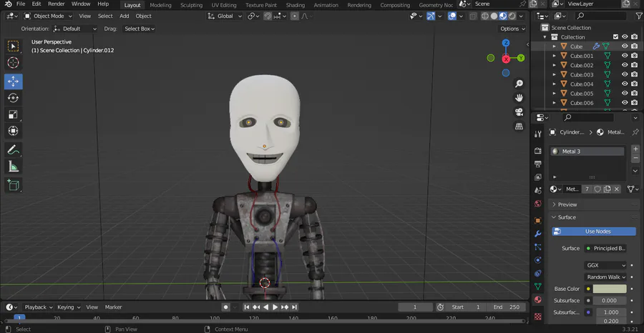Open Options dropdown

tap(512, 29)
